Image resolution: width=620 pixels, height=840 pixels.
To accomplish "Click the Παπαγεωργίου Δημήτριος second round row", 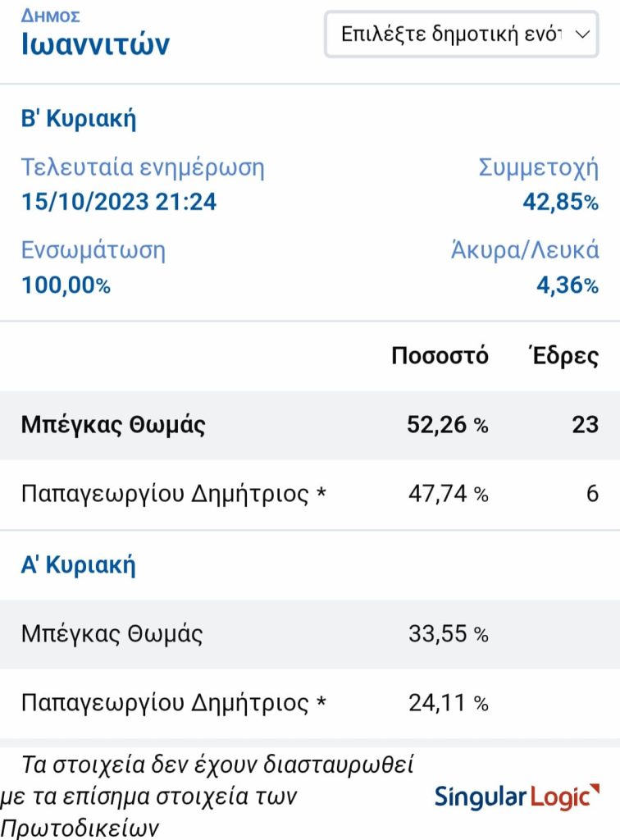I will point(310,494).
